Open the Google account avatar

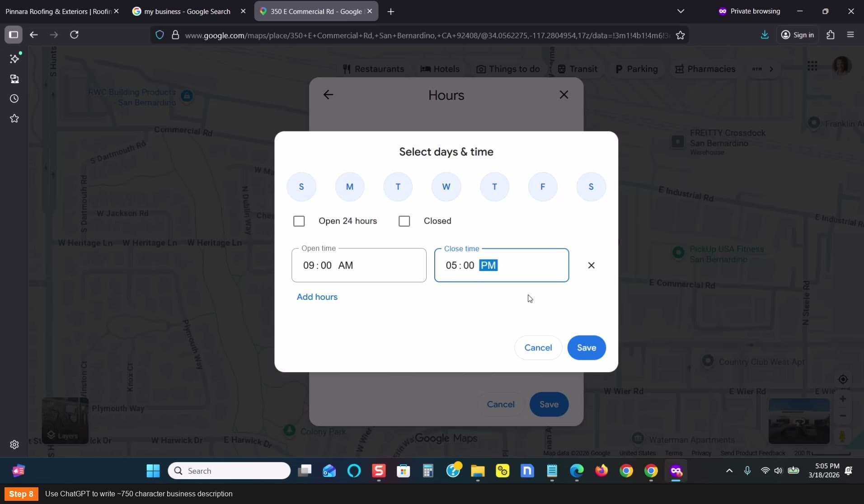tap(841, 66)
